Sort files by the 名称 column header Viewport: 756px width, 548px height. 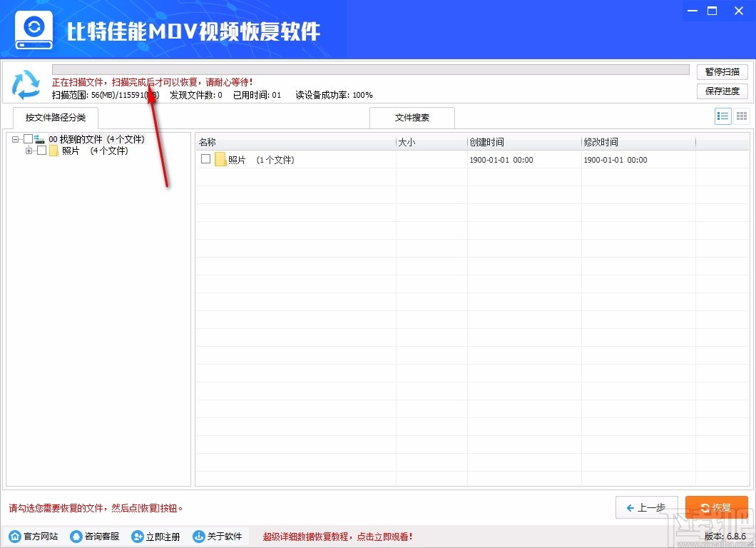207,142
